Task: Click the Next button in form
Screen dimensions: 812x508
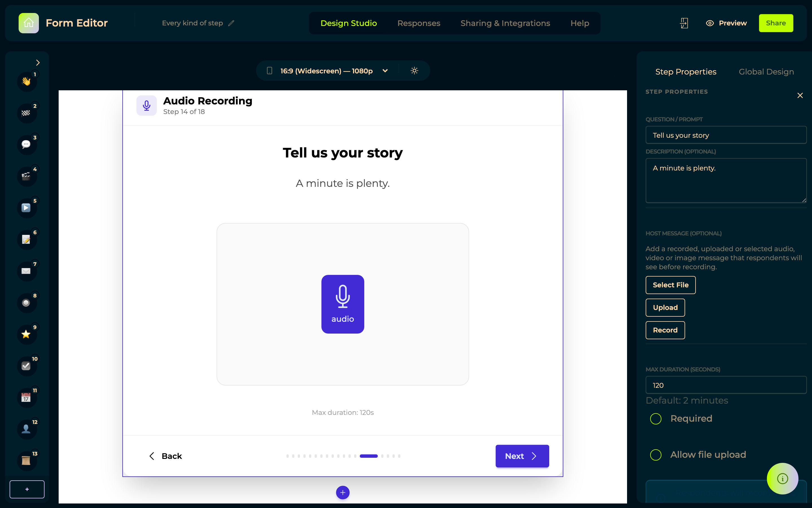Action: coord(522,456)
